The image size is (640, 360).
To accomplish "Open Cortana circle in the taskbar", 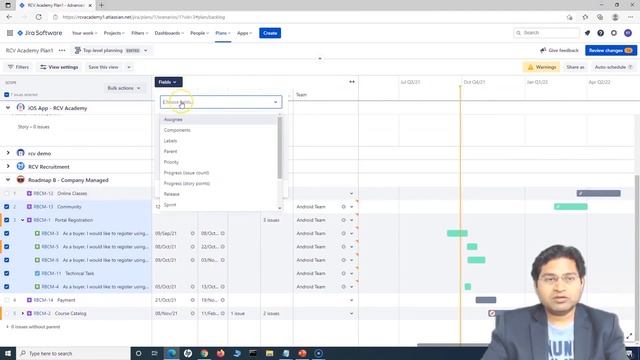I will (138, 353).
